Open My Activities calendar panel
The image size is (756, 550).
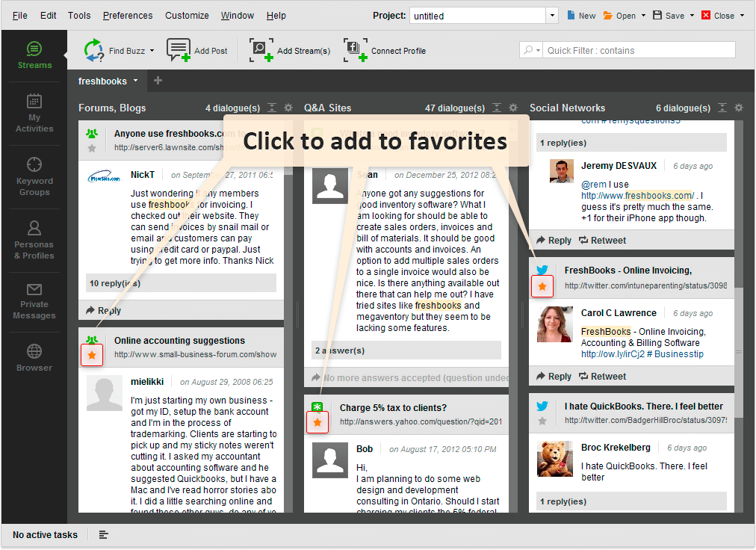pyautogui.click(x=34, y=113)
